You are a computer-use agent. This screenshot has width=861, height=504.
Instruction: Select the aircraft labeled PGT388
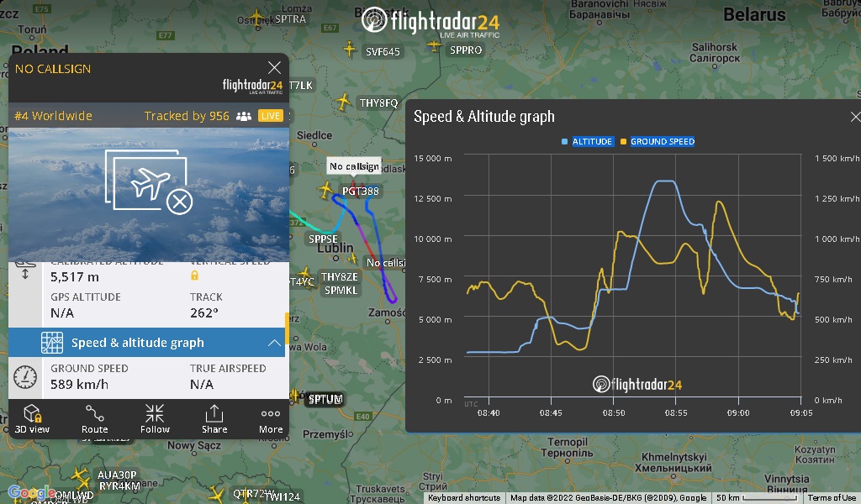pos(360,191)
